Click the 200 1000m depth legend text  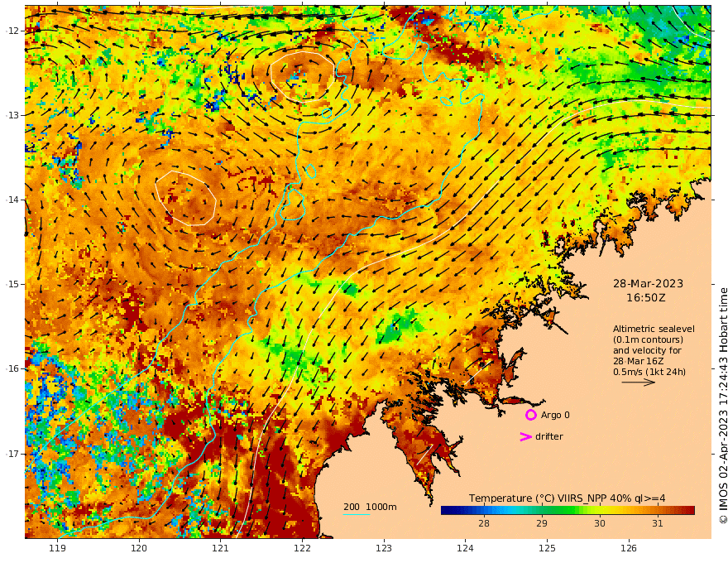[x=370, y=507]
